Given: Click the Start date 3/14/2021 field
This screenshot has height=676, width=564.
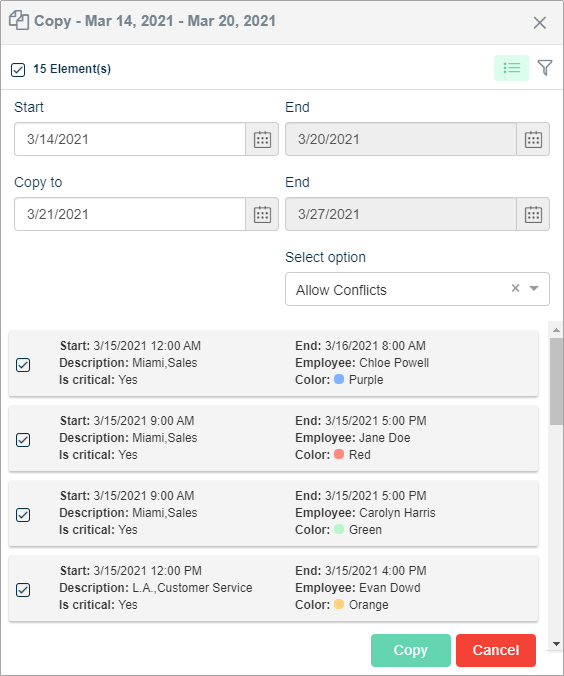Looking at the screenshot, I should tap(130, 139).
